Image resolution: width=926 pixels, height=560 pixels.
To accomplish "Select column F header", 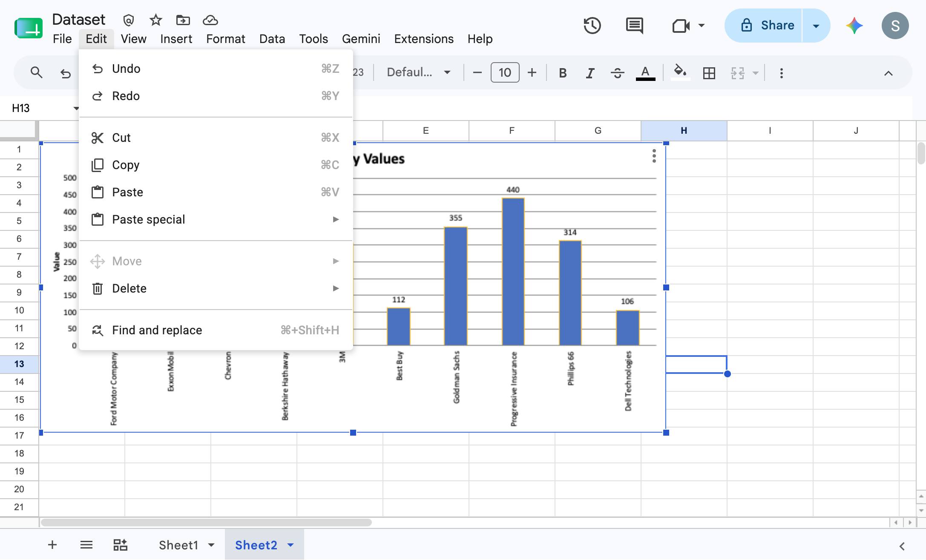I will [512, 131].
